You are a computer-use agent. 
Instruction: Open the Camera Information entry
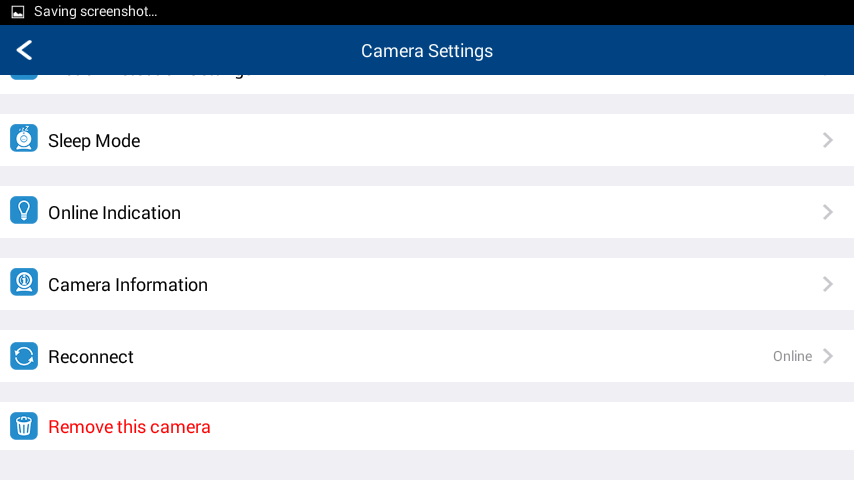(x=427, y=284)
